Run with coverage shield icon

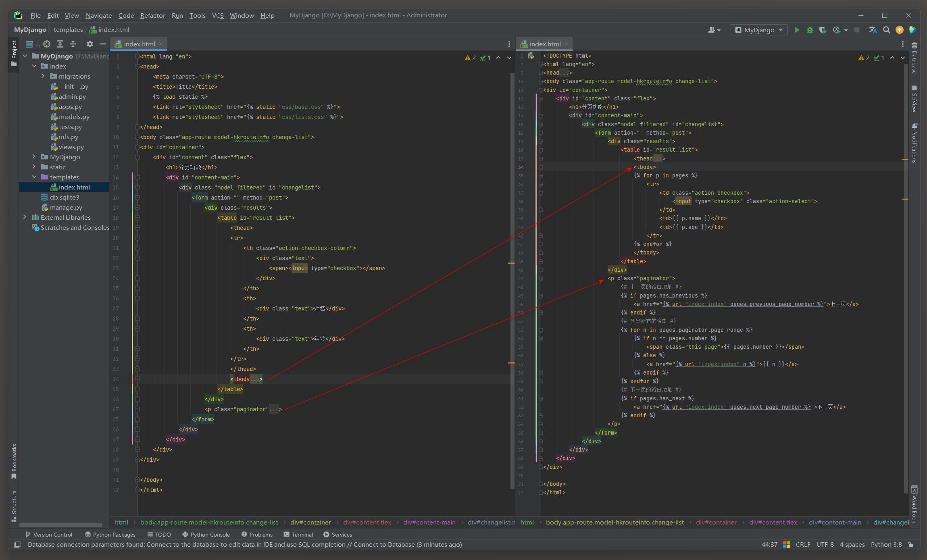point(823,30)
